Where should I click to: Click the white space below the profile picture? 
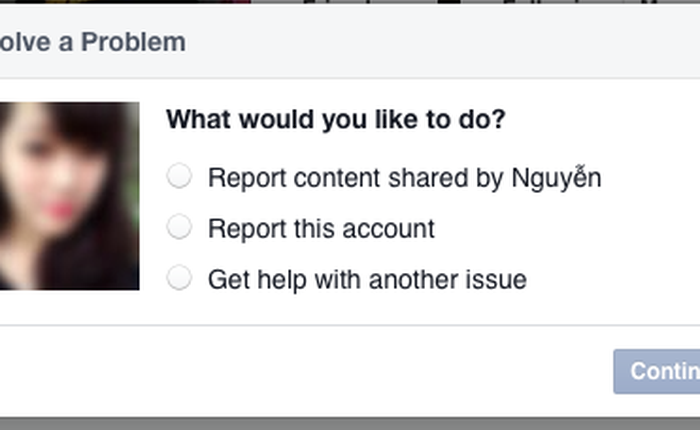68,307
